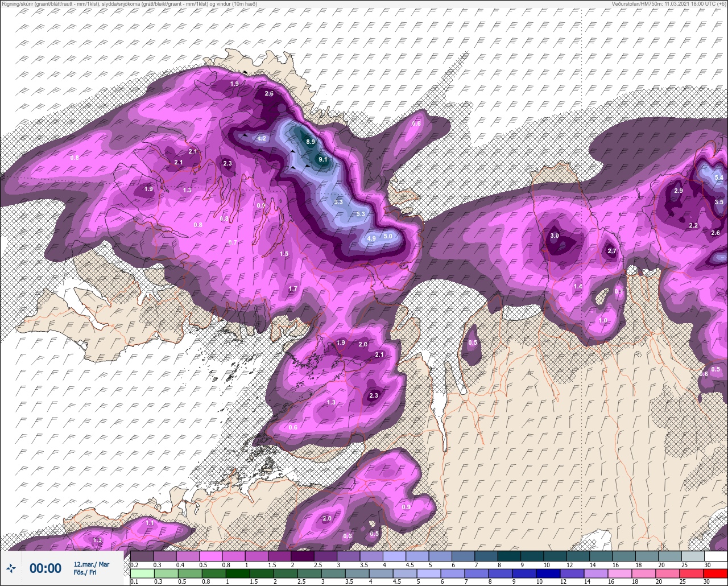Click the 9.1 peak precipitation value on map
This screenshot has width=728, height=586.
[322, 160]
